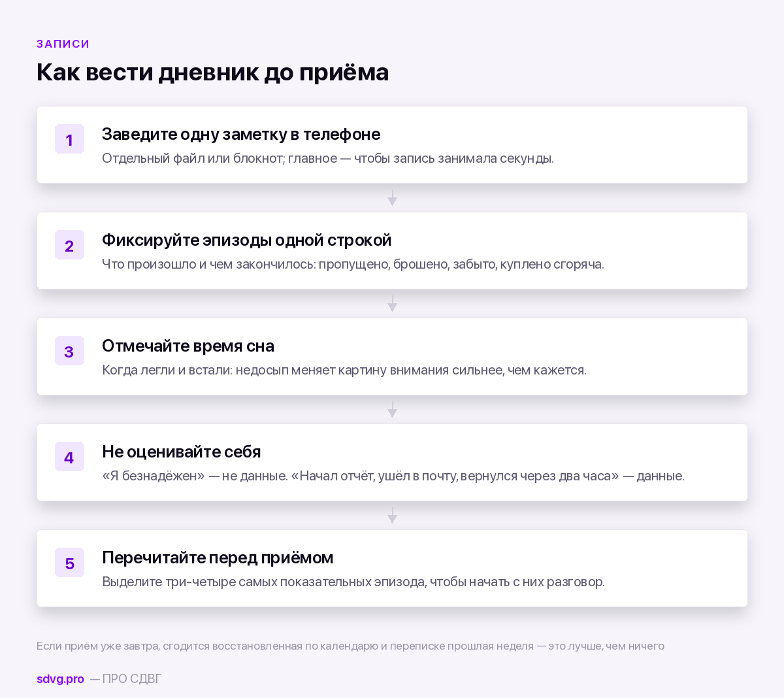
Task: Click the description starting «Выделите три-четыре»
Action: (353, 582)
